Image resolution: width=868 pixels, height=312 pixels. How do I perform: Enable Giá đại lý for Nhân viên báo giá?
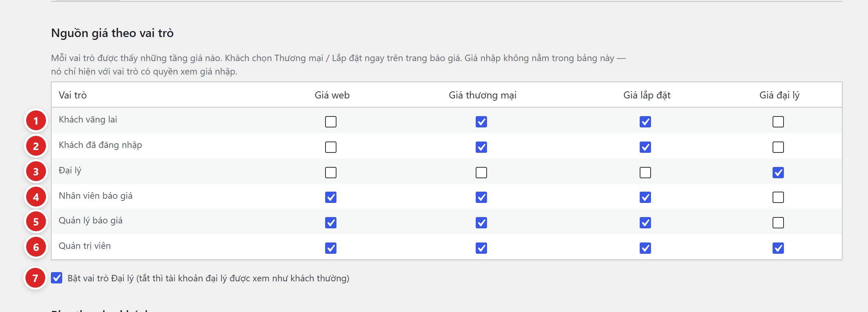[x=778, y=197]
